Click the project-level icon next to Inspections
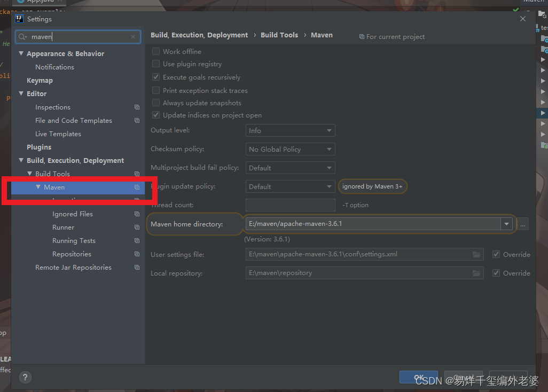548x392 pixels. [137, 107]
